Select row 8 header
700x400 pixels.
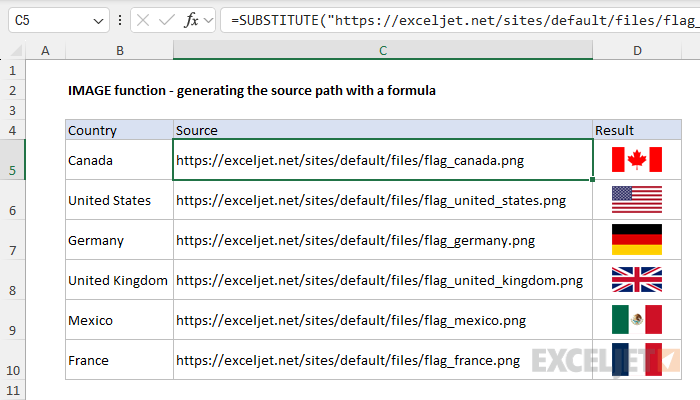(12, 279)
